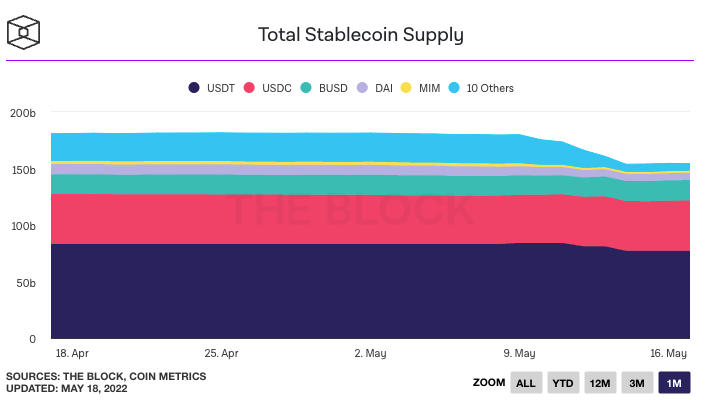Click the Total Stablecoin Supply title
This screenshot has width=711, height=400.
pos(361,35)
